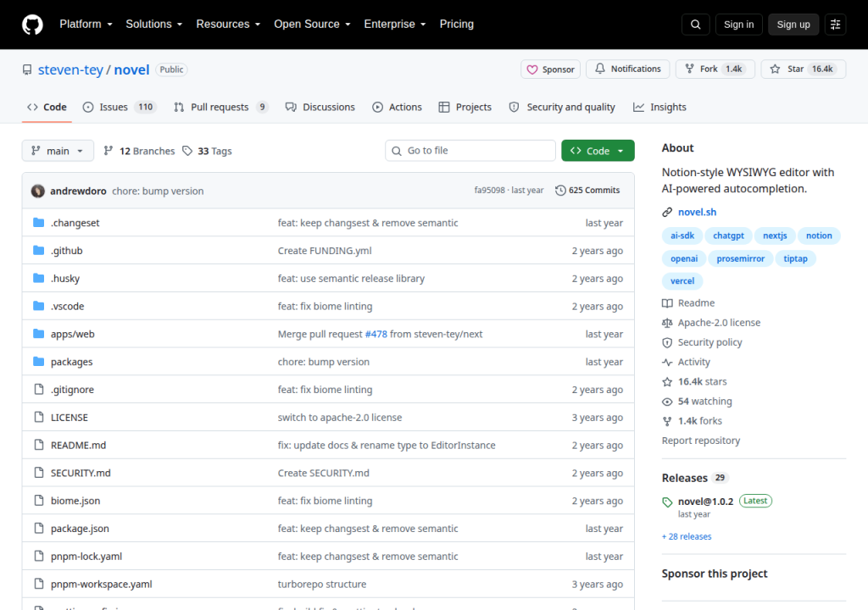Click the shield icon beside Security policy
Screen dimensions: 868x610
[x=667, y=342]
